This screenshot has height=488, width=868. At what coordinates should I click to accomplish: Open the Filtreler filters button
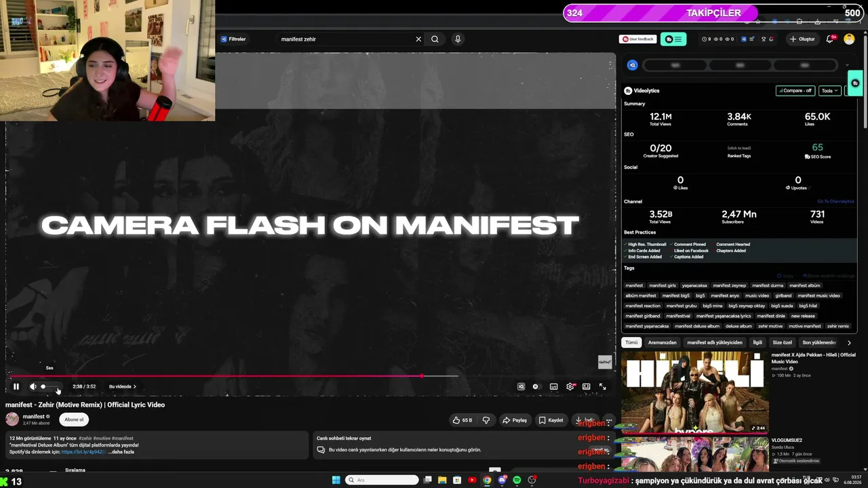pyautogui.click(x=233, y=39)
